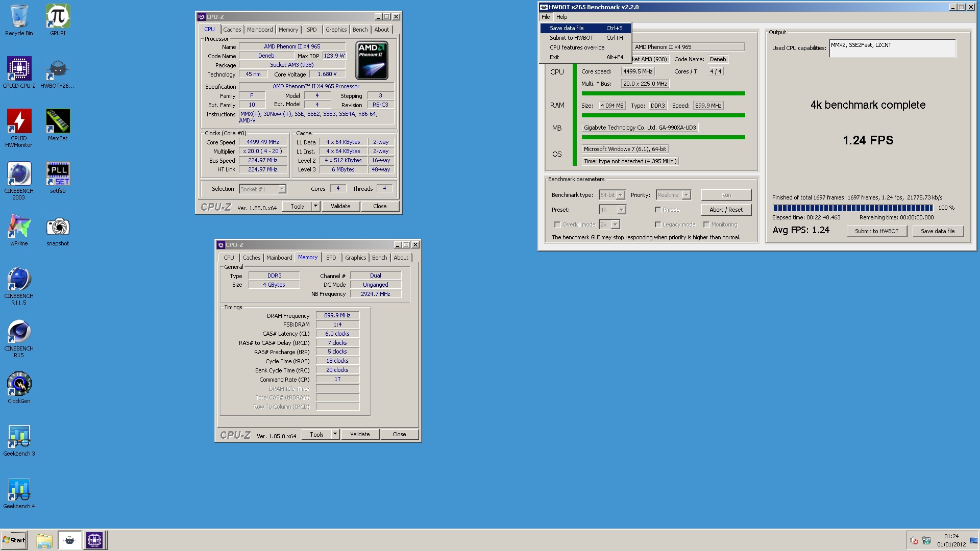Open the CPUID CPU-Z desktop shortcut

click(19, 72)
